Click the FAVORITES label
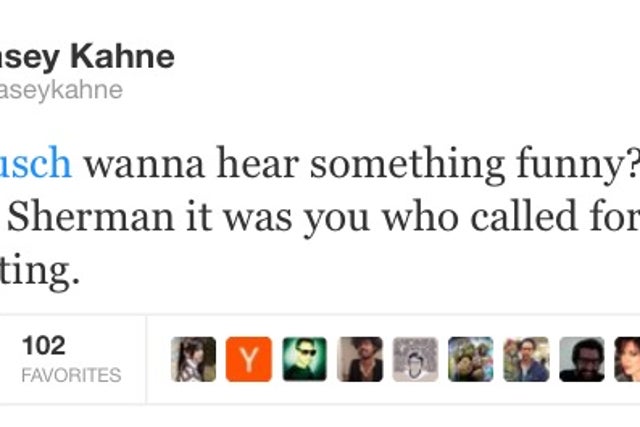 [x=71, y=375]
